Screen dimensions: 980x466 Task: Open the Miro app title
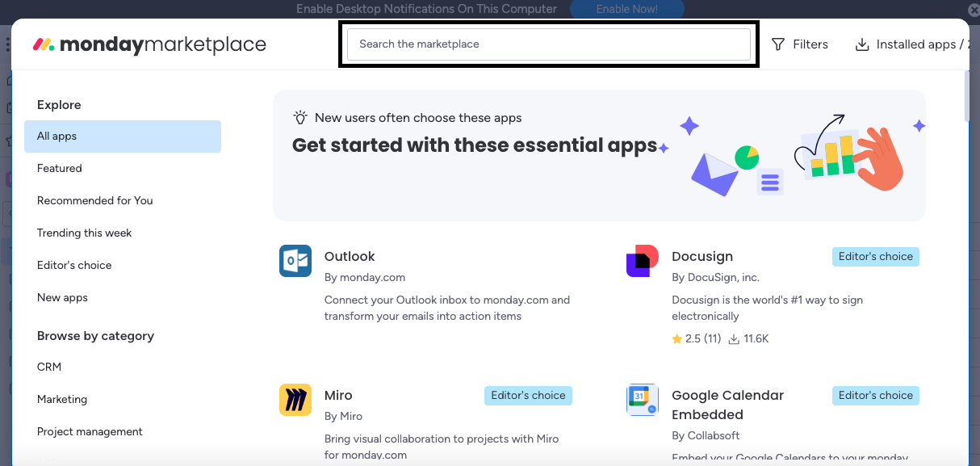pyautogui.click(x=338, y=396)
